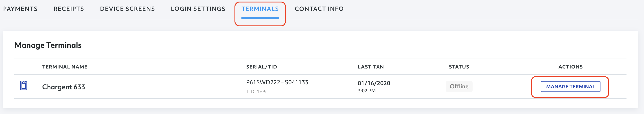
Task: Click the Manage Terminal button
Action: point(570,87)
